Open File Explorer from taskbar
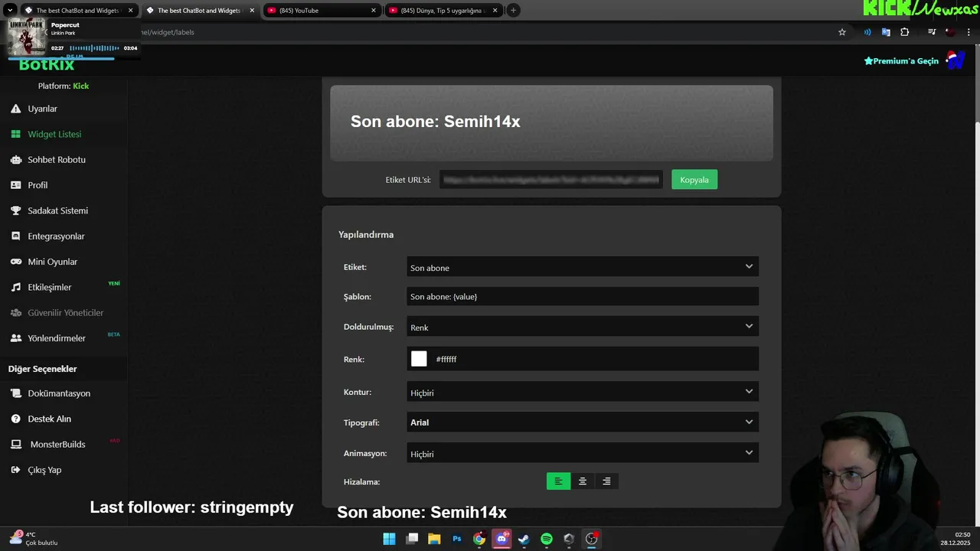The height and width of the screenshot is (551, 980). 434,539
